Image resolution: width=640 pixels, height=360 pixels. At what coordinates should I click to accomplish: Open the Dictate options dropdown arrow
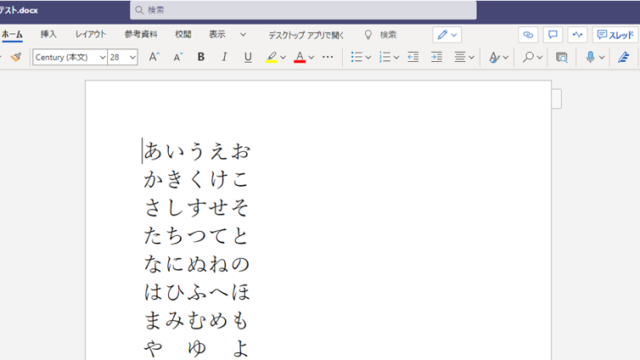coord(601,58)
